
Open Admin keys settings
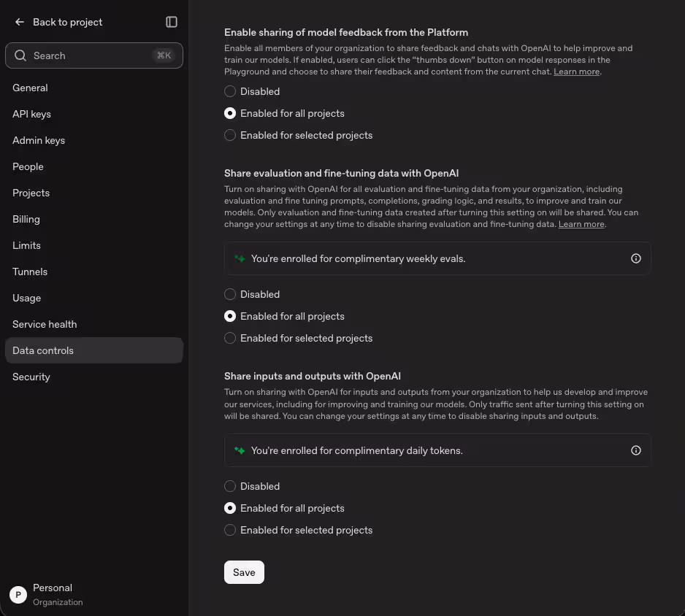[94, 140]
